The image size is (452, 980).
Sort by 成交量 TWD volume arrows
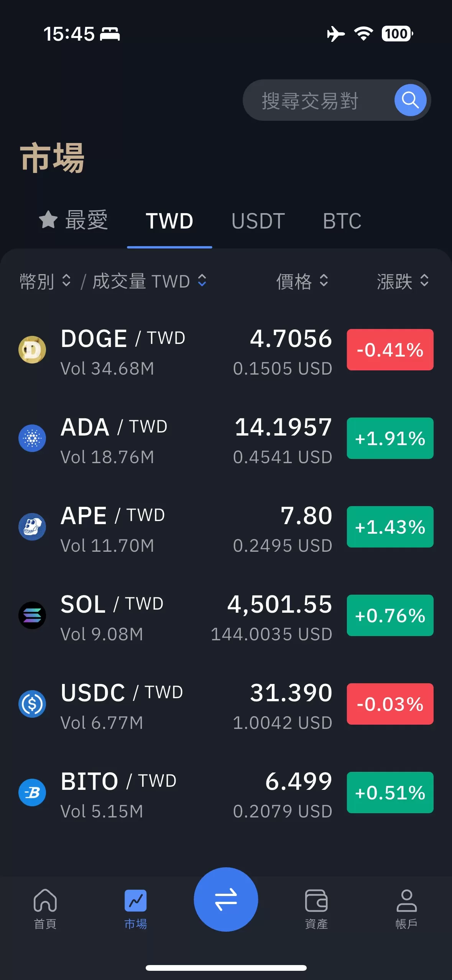coord(202,281)
